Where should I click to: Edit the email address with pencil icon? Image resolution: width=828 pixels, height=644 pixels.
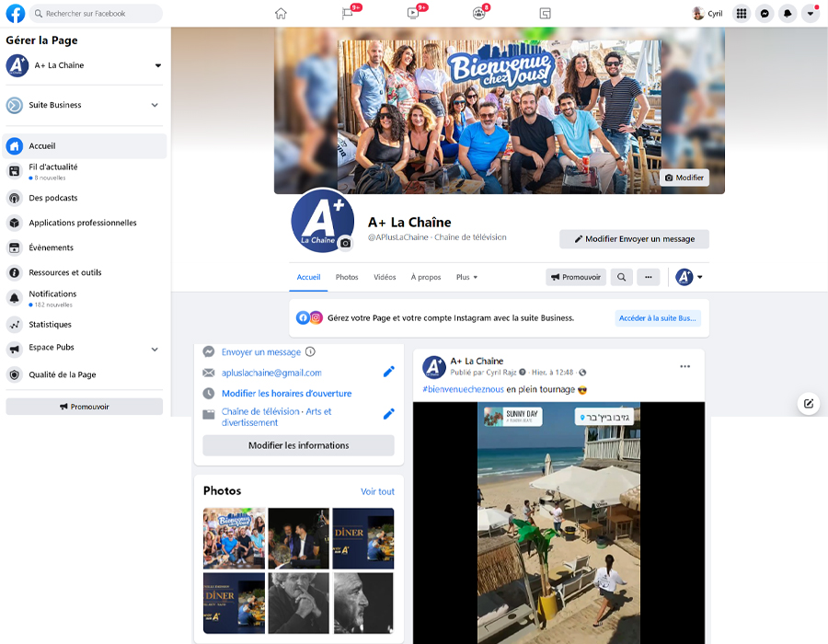point(388,372)
